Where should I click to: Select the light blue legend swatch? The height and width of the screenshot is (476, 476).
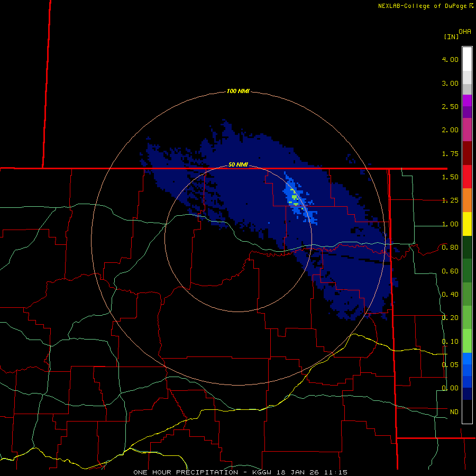pos(467,359)
